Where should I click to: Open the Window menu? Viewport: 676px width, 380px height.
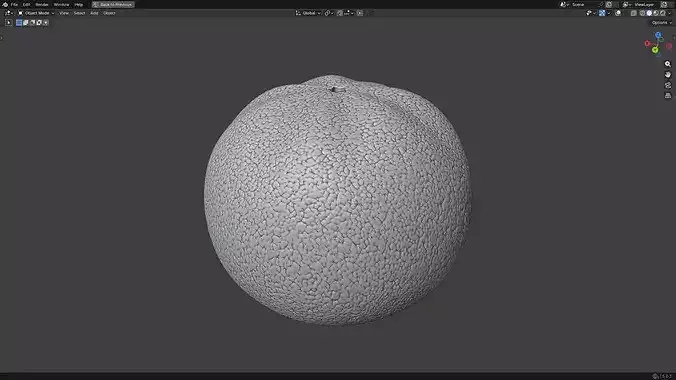tap(61, 4)
